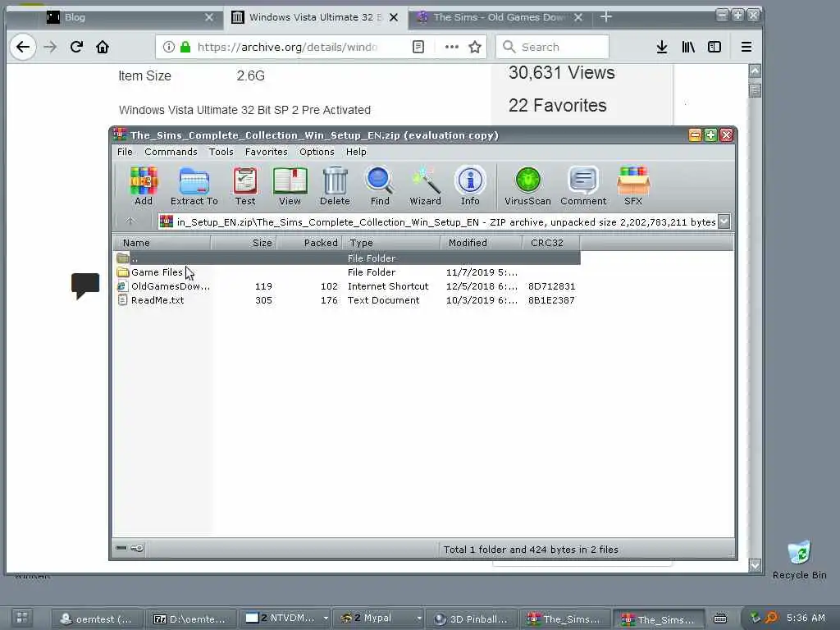Click the Add archive tool in WinRAR

tap(143, 186)
